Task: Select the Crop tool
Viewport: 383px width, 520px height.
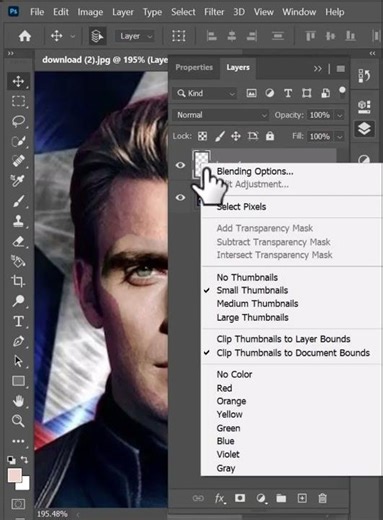Action: pyautogui.click(x=18, y=281)
